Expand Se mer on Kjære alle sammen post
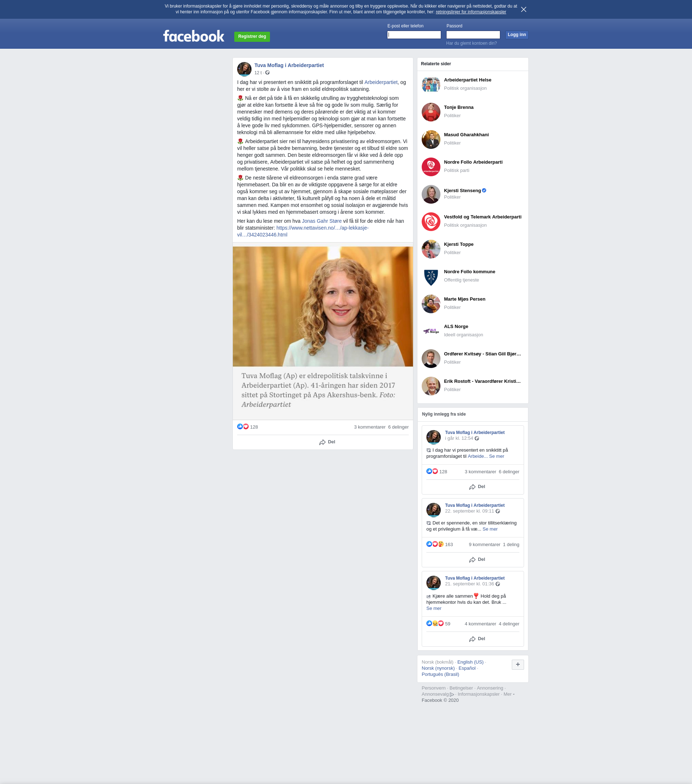The width and height of the screenshot is (692, 784). (434, 608)
